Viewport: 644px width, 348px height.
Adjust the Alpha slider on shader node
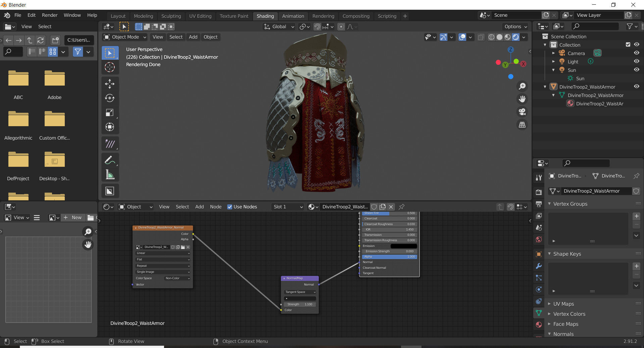coord(390,257)
